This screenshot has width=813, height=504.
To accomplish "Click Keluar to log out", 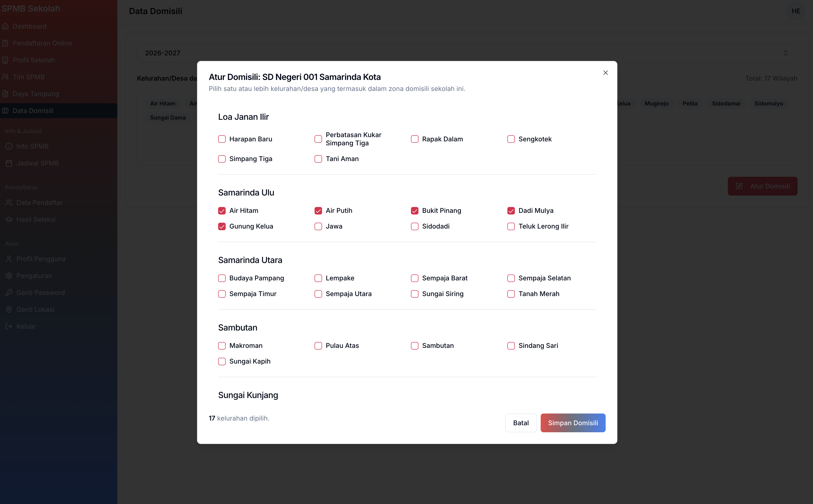I will [x=26, y=326].
